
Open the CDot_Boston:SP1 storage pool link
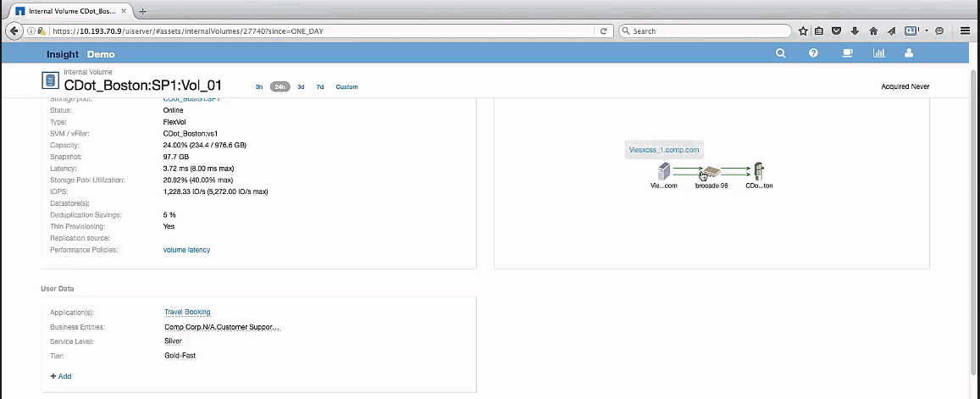pos(192,99)
